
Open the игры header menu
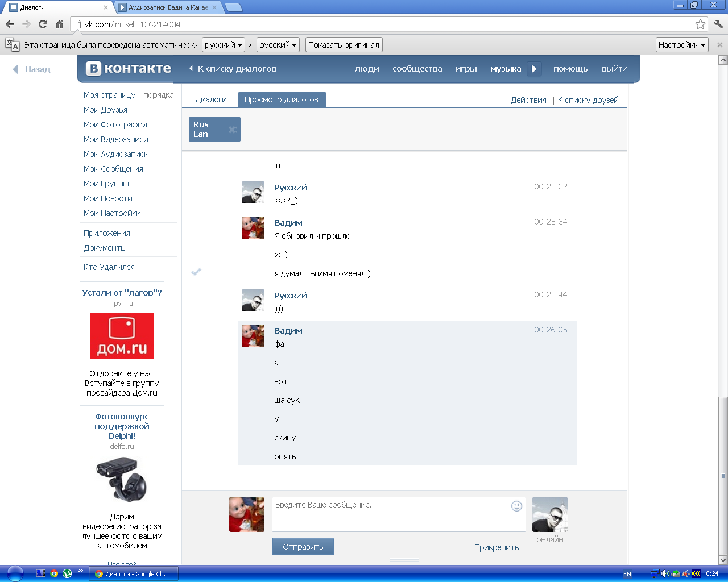pos(466,69)
